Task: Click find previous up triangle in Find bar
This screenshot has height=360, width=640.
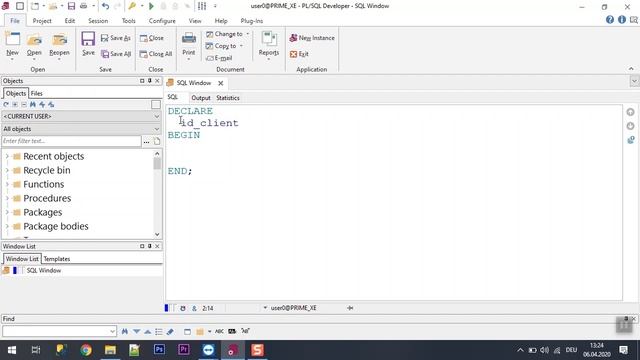Action: point(147,331)
